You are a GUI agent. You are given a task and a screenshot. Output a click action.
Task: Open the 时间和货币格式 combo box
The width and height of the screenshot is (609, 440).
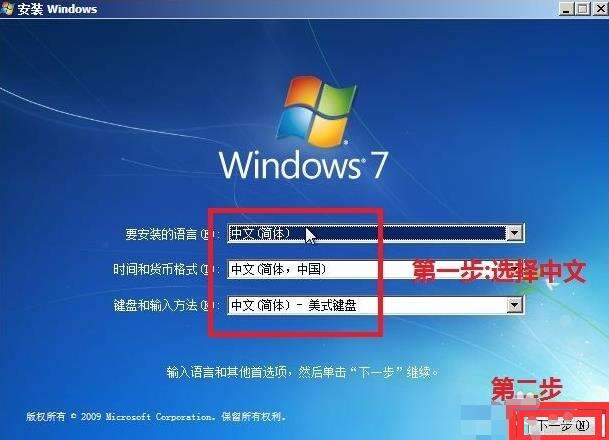[x=376, y=269]
